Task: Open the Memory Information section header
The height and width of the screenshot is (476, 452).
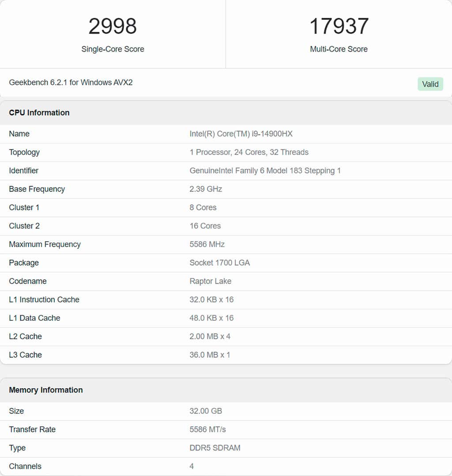Action: pos(45,390)
